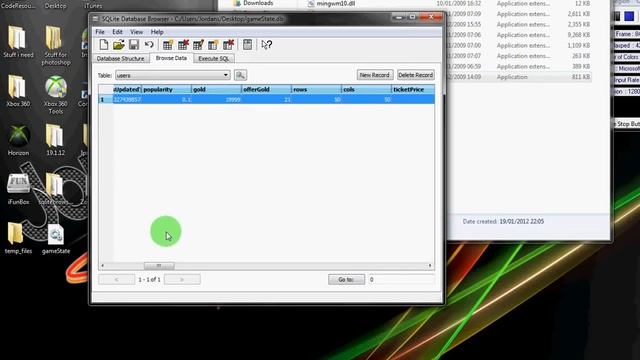Click the gold cell value 19999
640x360 pixels.
click(216, 100)
